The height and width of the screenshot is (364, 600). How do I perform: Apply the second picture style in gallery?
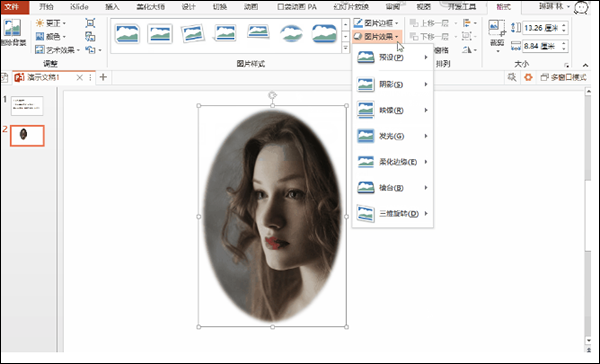pos(160,34)
